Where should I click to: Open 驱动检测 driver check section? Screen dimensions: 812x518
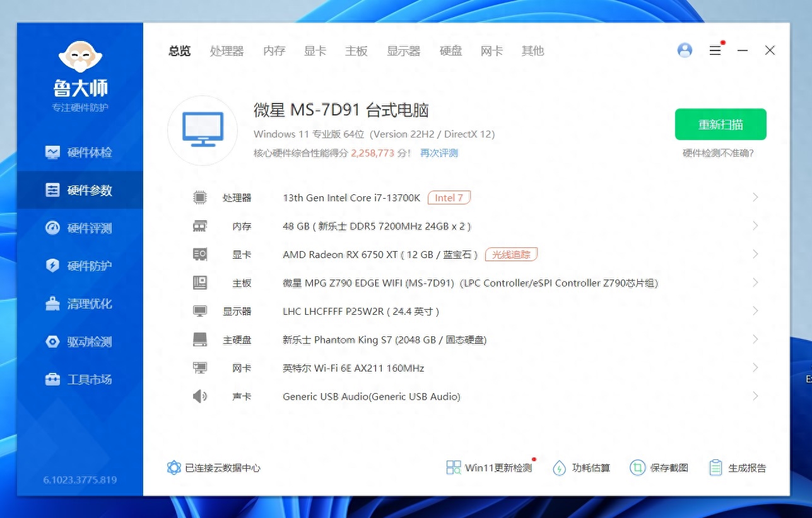(x=80, y=341)
